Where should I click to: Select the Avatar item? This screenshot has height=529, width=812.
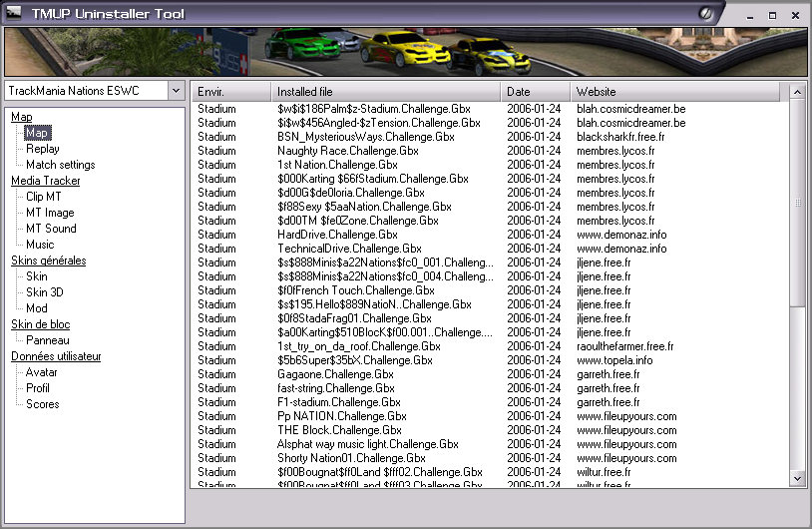42,372
